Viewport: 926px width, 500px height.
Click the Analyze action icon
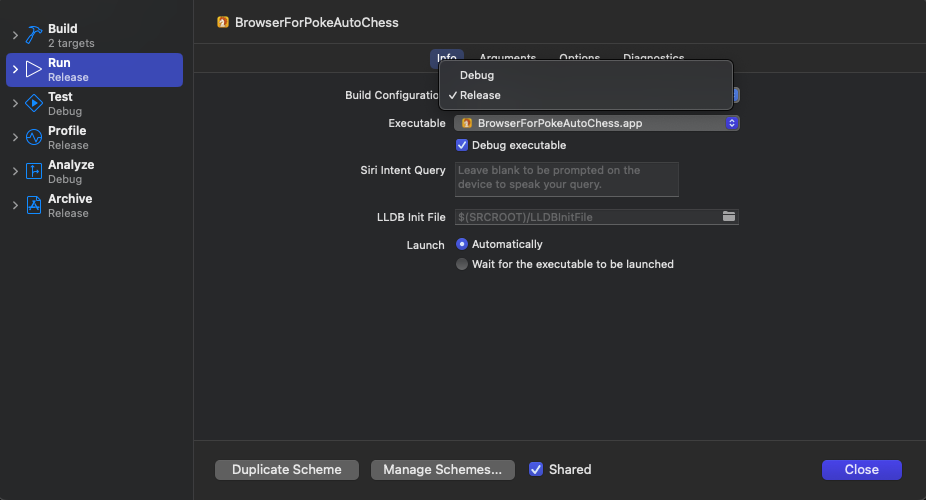coord(33,172)
